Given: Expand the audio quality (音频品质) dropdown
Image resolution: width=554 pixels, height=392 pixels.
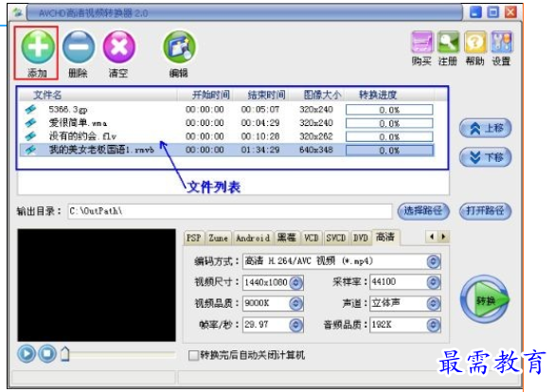Looking at the screenshot, I should [433, 325].
